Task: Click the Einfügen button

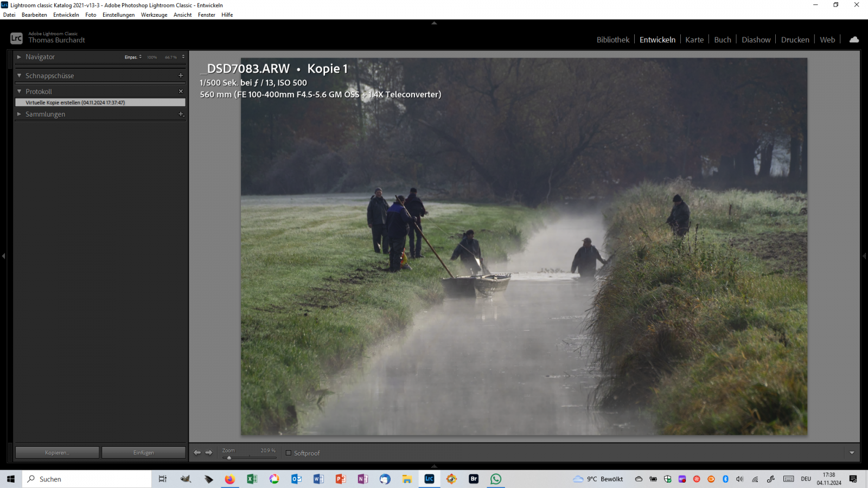Action: coord(144,452)
